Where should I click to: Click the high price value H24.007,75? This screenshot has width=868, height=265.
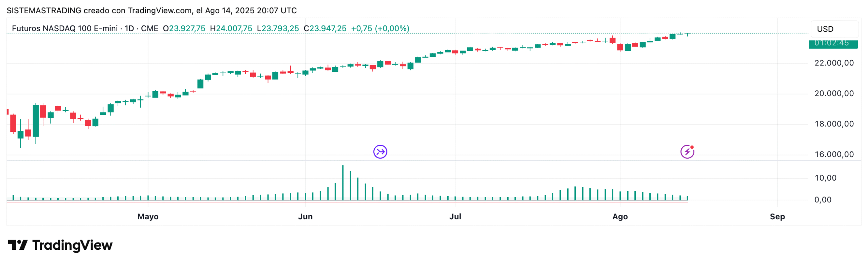point(231,28)
